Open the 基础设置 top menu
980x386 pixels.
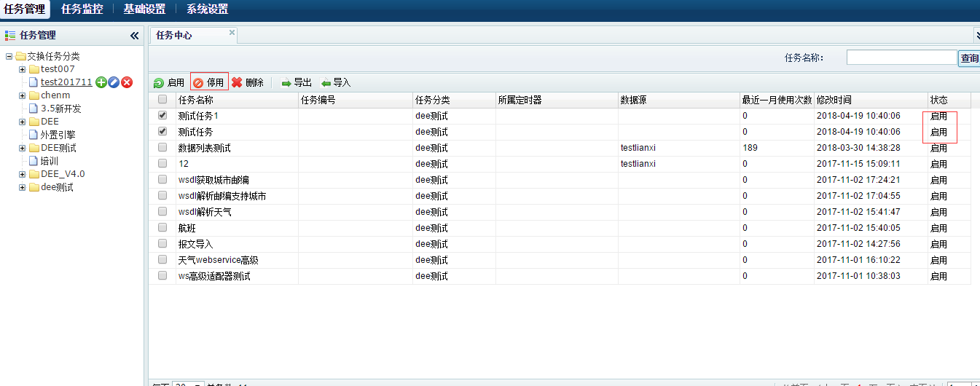pos(144,9)
